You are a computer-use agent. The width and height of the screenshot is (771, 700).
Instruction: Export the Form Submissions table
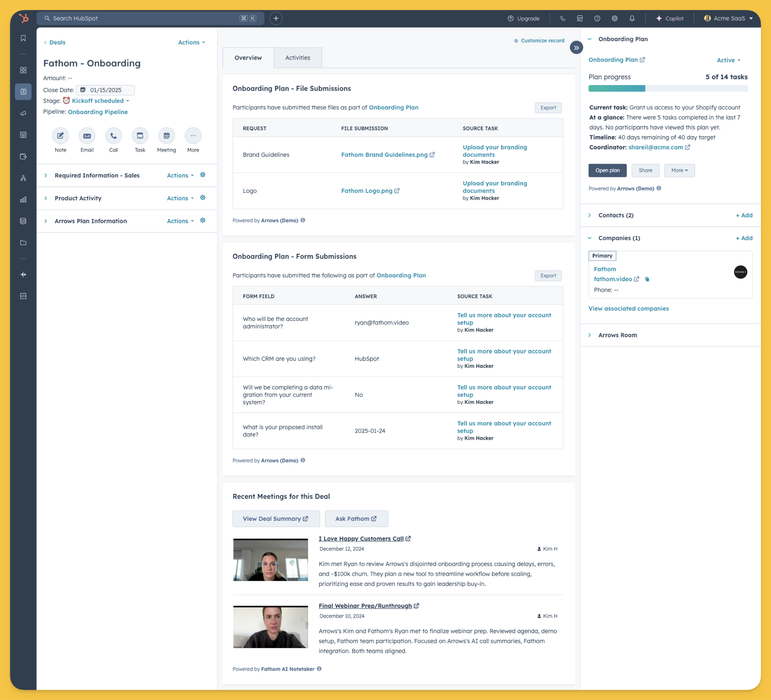(548, 276)
